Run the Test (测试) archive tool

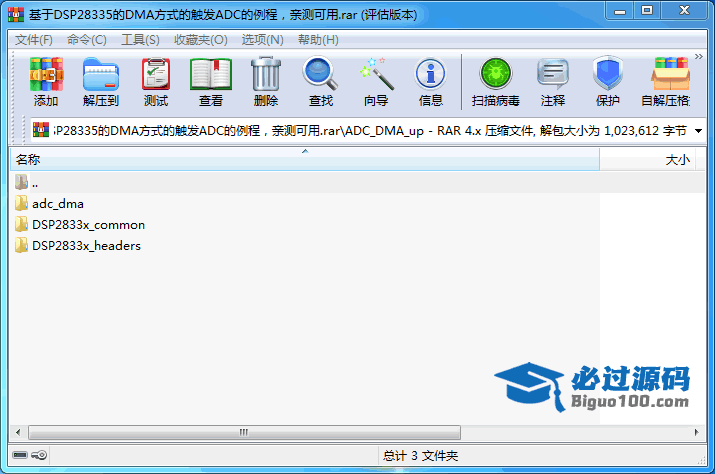(x=156, y=82)
